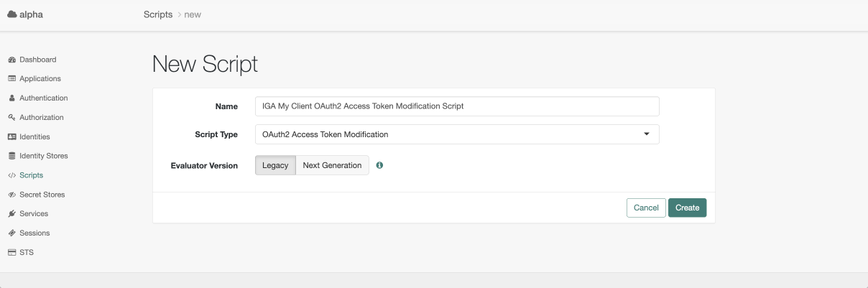This screenshot has height=288, width=868.
Task: Click the script Name input field
Action: pyautogui.click(x=457, y=106)
